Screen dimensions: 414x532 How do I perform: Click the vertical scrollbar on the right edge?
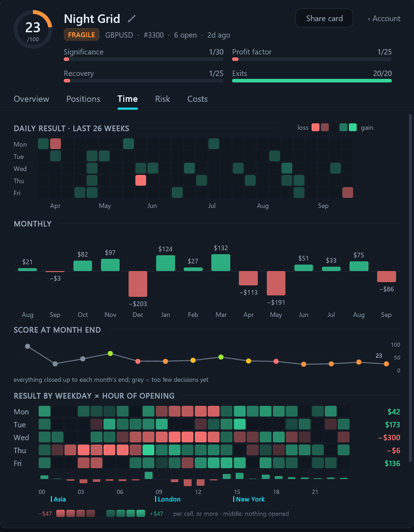[x=410, y=319]
